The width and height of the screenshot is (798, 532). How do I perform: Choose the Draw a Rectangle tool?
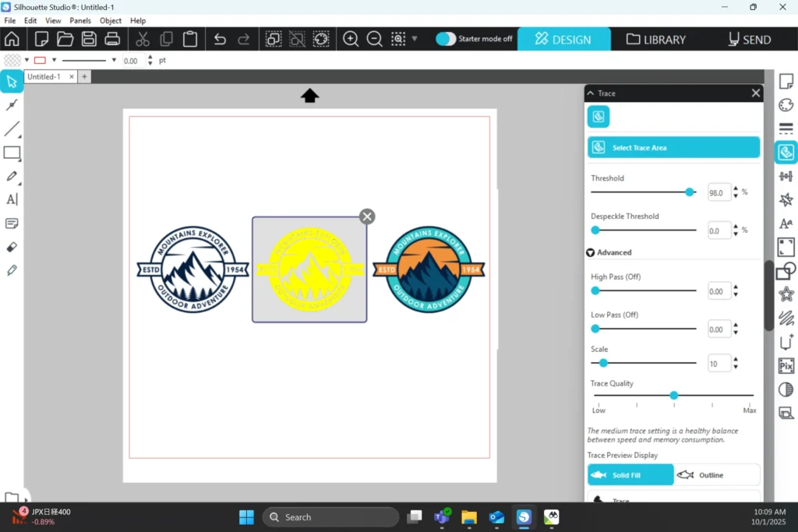[12, 153]
